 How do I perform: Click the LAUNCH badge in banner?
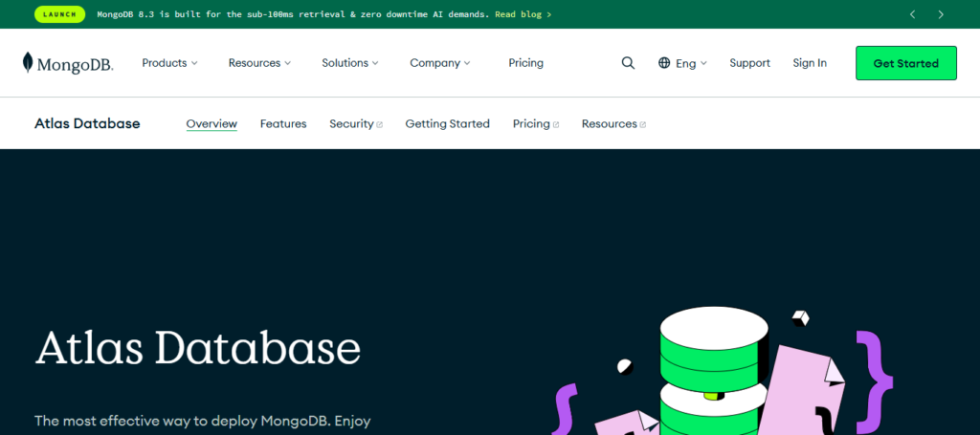point(60,14)
